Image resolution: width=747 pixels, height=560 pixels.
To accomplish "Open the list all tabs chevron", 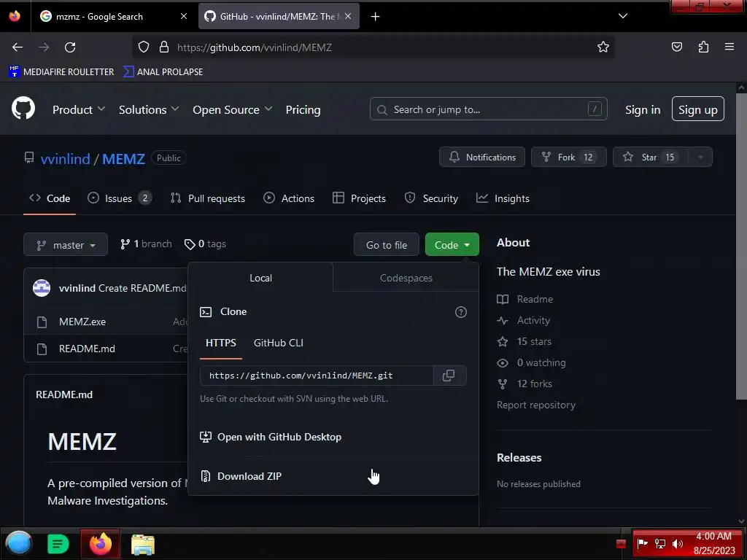I will click(623, 16).
